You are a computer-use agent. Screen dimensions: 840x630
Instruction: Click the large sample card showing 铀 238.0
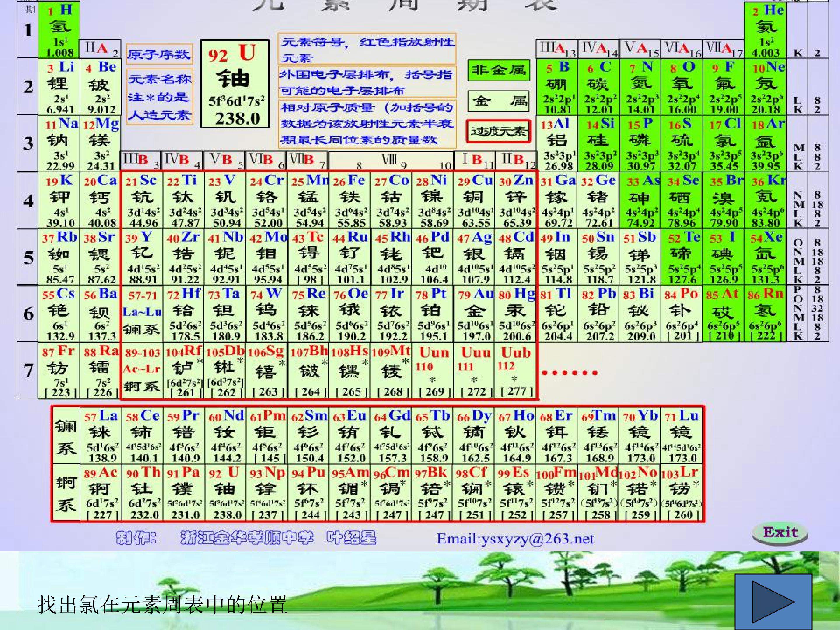click(x=235, y=84)
